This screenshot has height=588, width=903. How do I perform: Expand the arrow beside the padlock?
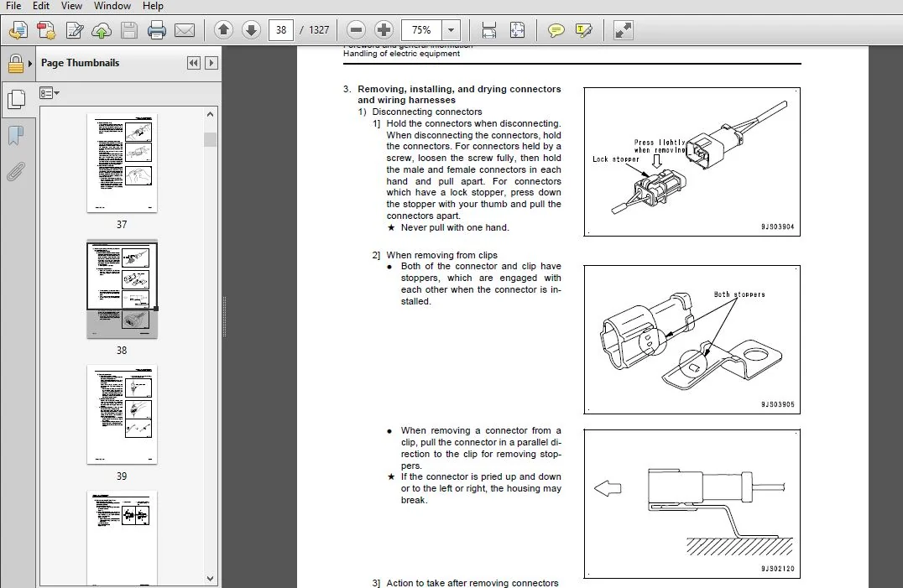30,63
